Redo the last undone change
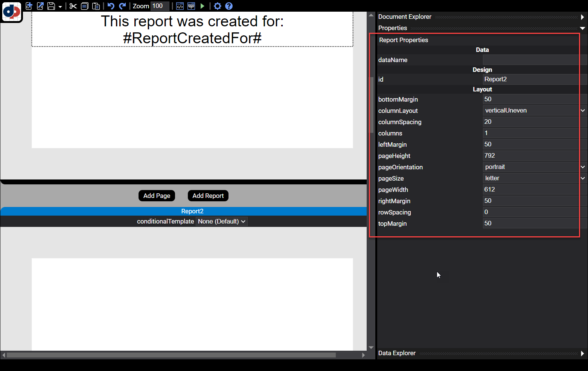 122,6
